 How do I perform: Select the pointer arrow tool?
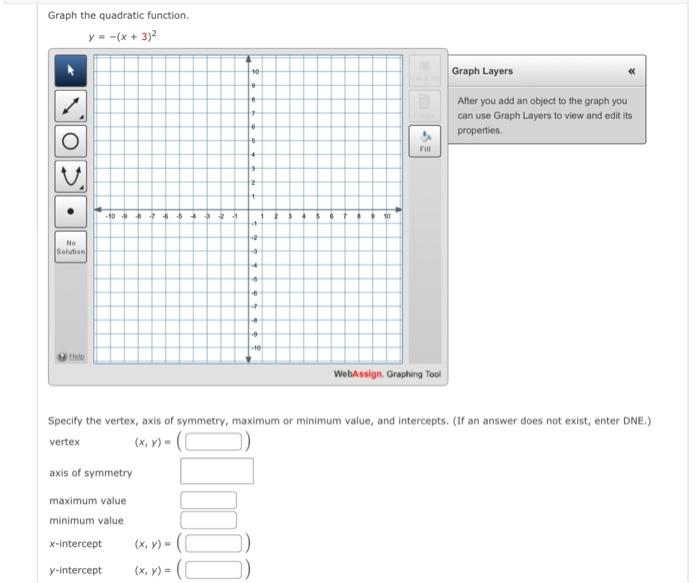click(71, 71)
